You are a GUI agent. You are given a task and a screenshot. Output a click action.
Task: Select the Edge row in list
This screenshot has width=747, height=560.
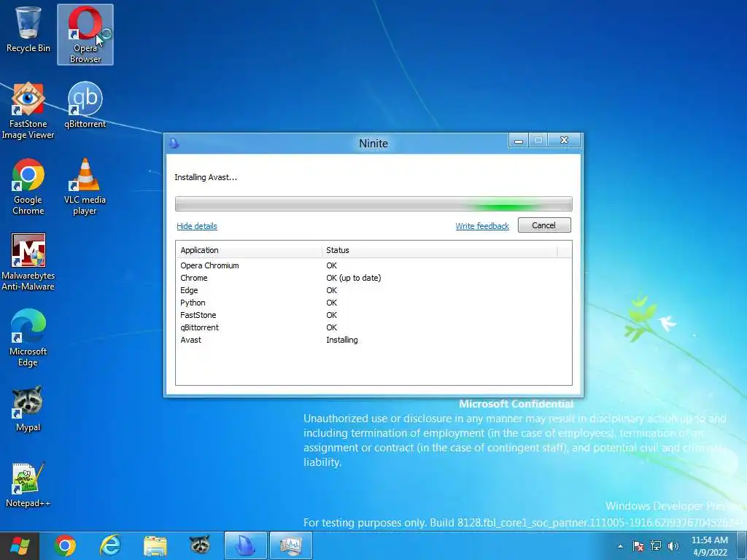pos(373,290)
